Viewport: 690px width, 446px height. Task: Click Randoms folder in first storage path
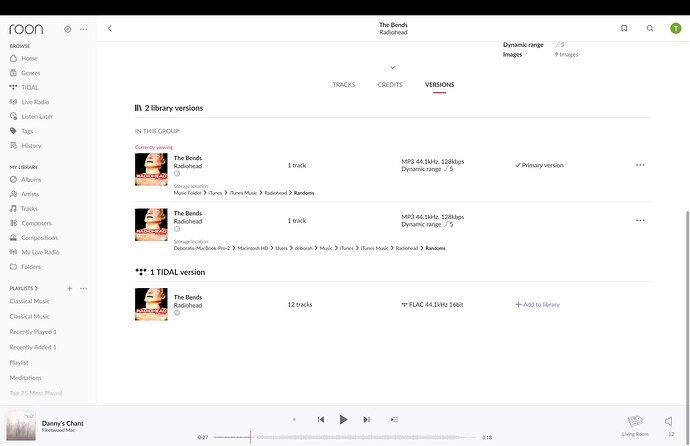[x=304, y=193]
